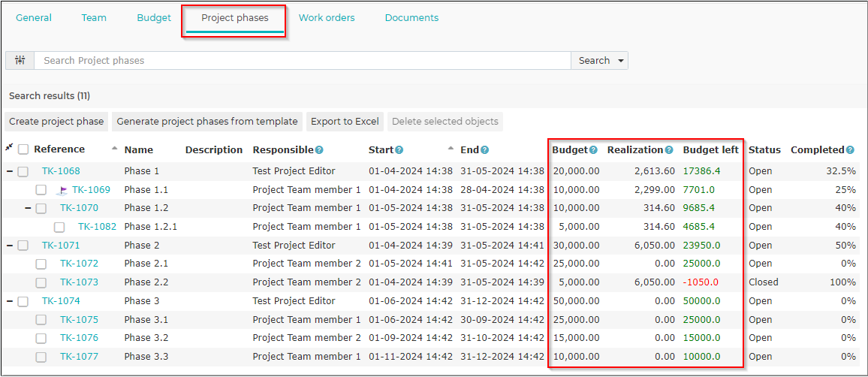Click the red -1050.0 budget left value
Image resolution: width=868 pixels, height=377 pixels.
[x=701, y=282]
